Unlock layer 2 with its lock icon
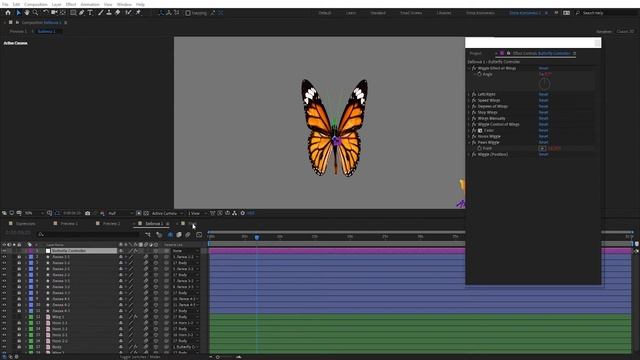The width and height of the screenshot is (640, 360). 19,257
